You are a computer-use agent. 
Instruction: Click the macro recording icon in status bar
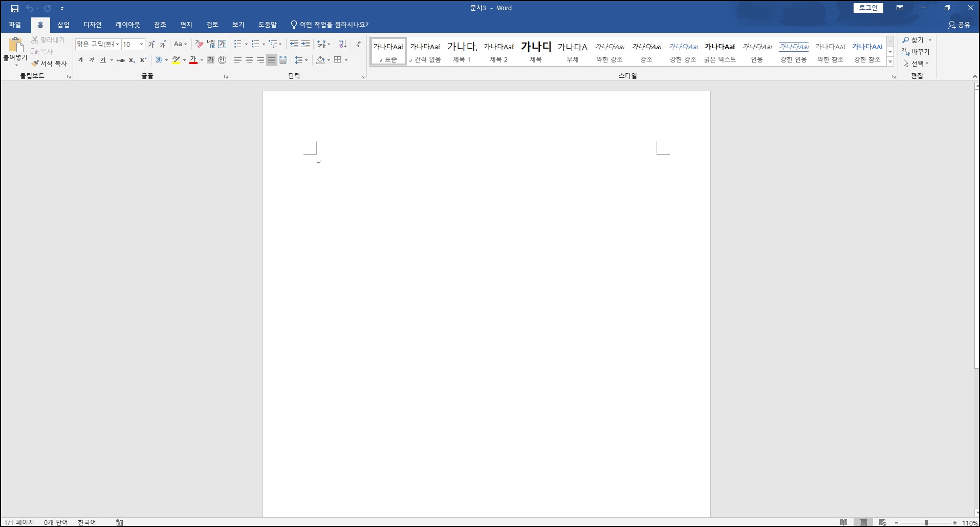(119, 522)
